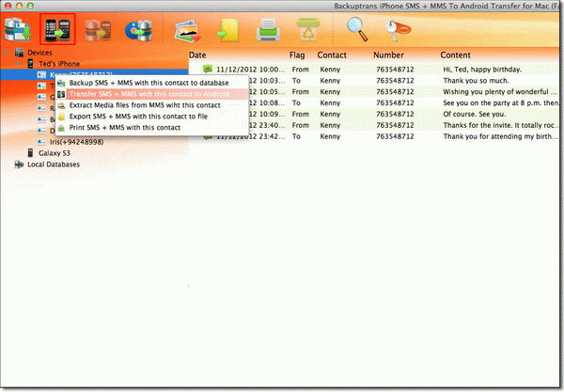Click the import from iTunes backup toolbar icon

click(138, 31)
